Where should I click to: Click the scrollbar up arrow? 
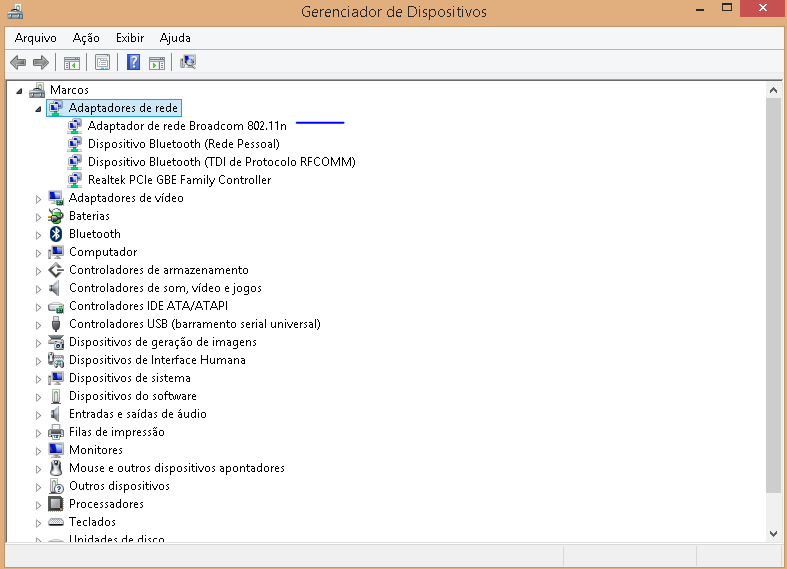click(773, 90)
